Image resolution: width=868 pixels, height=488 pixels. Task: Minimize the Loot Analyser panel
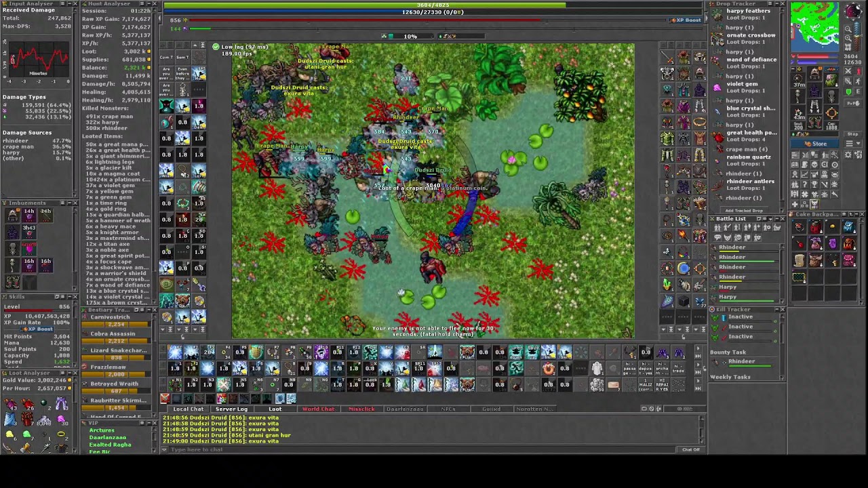(68, 373)
